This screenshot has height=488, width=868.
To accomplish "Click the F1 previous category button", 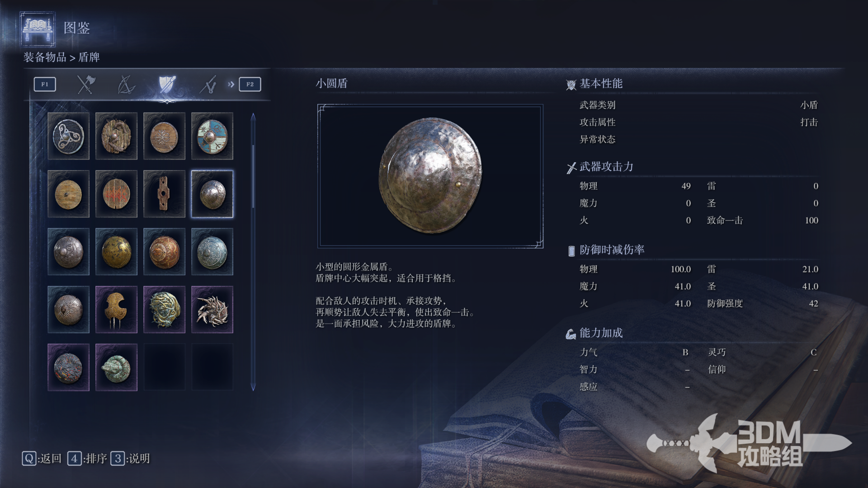I will click(45, 84).
